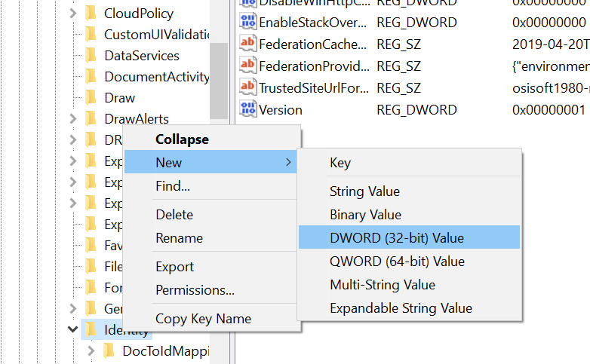The height and width of the screenshot is (364, 590).
Task: Choose DWORD (32-bit) Value from submenu
Action: 397,238
